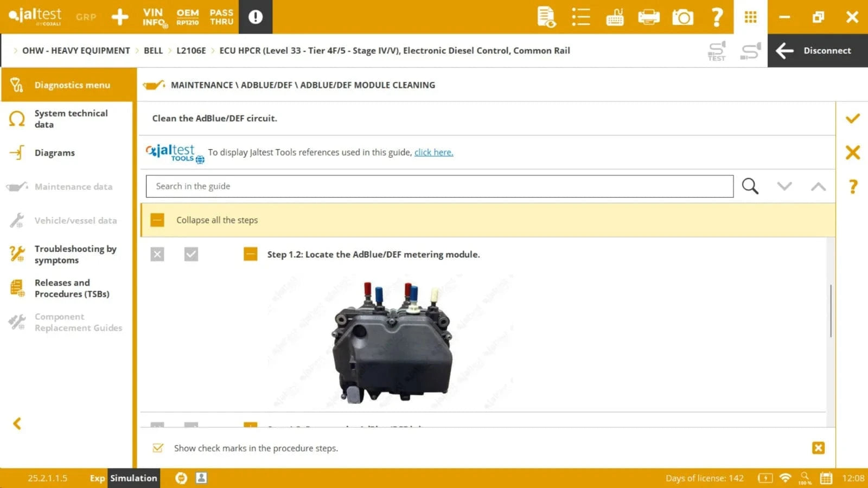Click L2106E breadcrumb

point(191,50)
